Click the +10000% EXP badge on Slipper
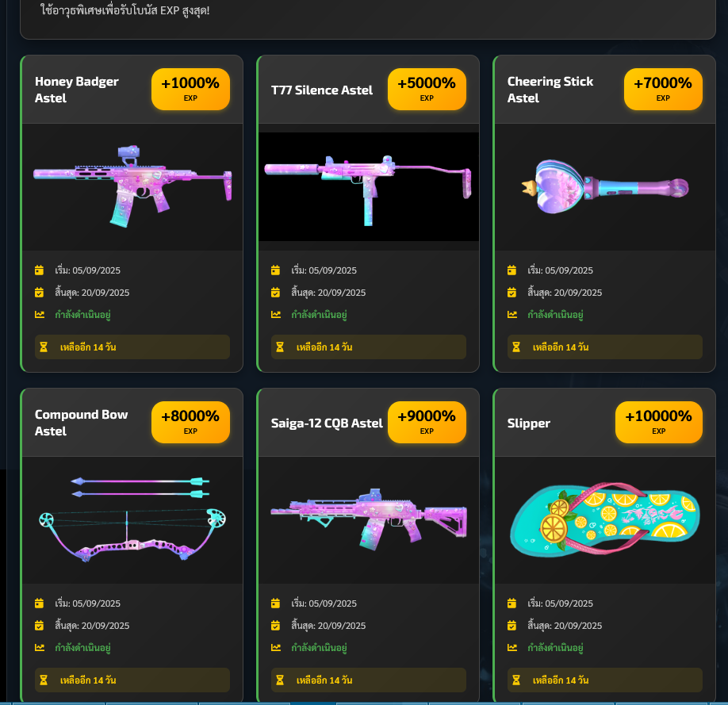The width and height of the screenshot is (728, 705). [658, 422]
